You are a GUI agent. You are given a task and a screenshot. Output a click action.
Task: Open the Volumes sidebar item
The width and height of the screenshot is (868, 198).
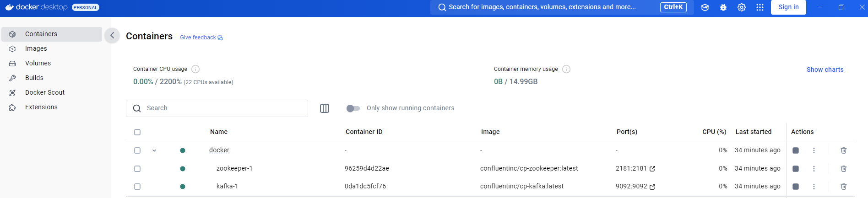click(x=52, y=64)
